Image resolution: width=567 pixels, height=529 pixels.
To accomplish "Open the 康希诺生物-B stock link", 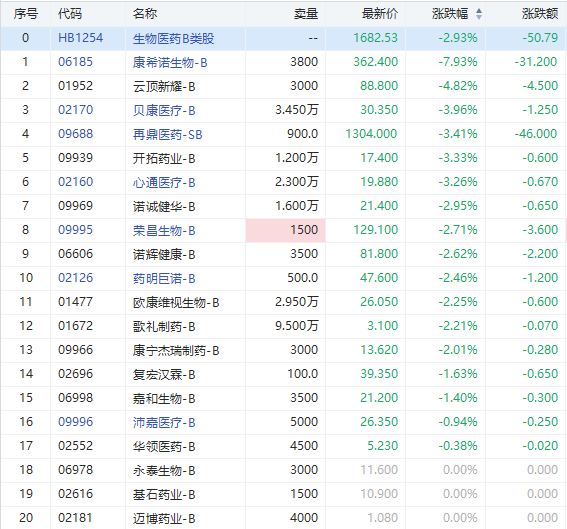I will click(x=170, y=62).
